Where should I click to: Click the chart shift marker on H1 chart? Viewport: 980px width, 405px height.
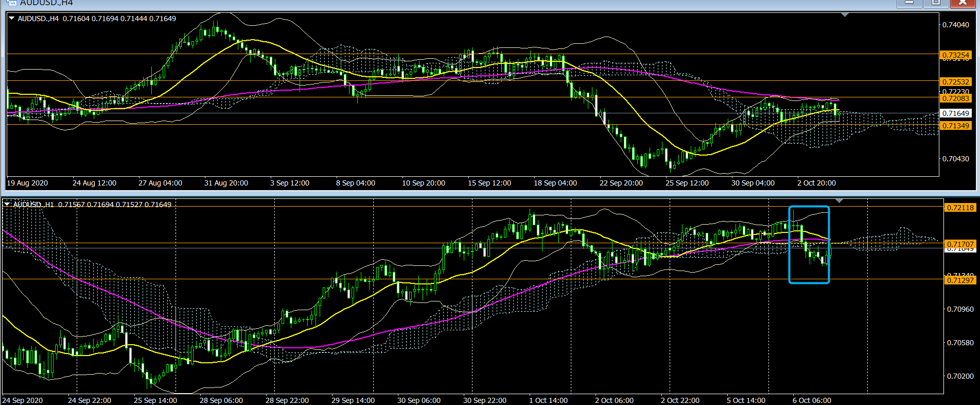839,200
